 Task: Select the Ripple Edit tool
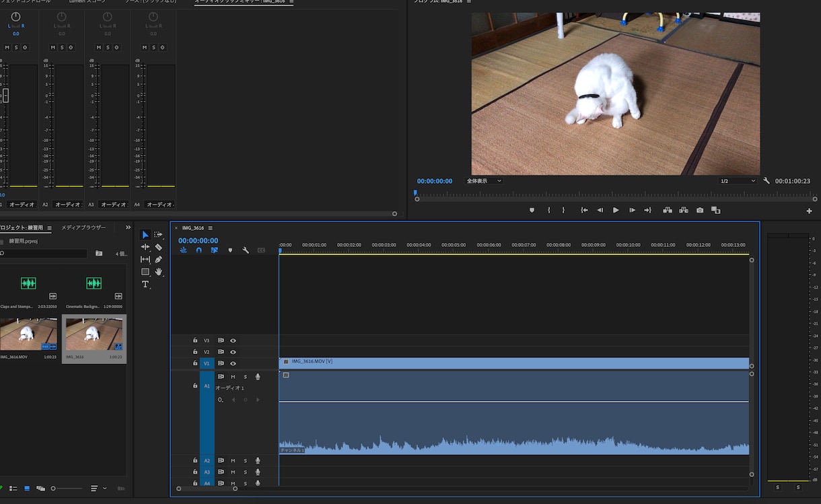[145, 247]
